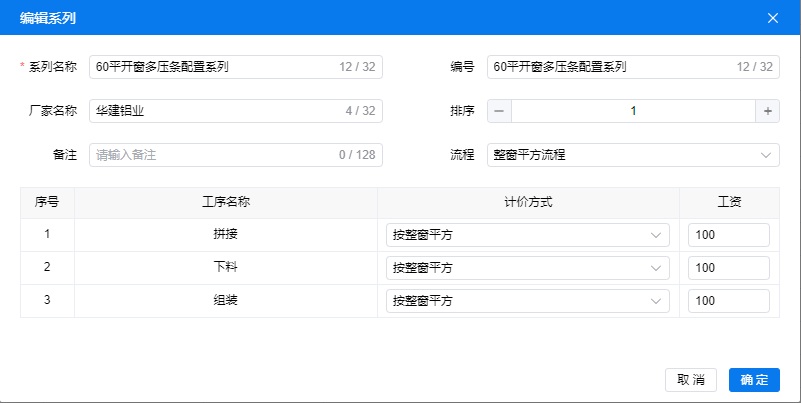Viewport: 801px width, 403px height.
Task: Click the 计价方式 column header
Action: (x=528, y=202)
